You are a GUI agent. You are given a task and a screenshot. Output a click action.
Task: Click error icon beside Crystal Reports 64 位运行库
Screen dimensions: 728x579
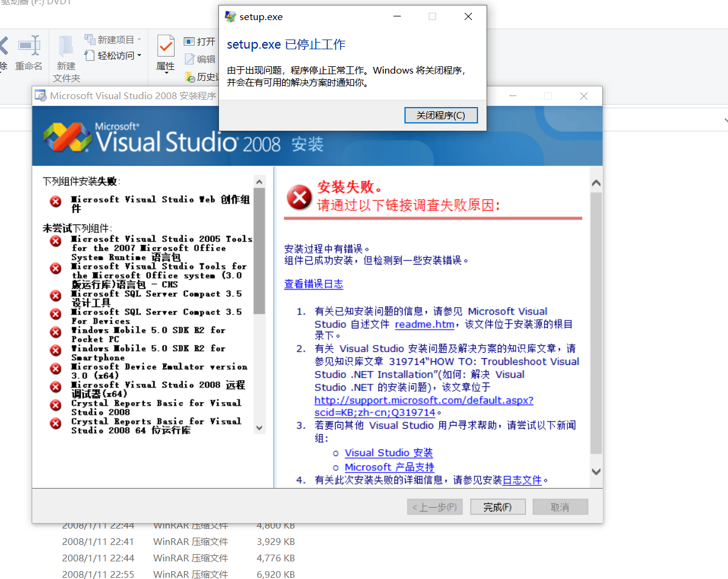tap(56, 423)
